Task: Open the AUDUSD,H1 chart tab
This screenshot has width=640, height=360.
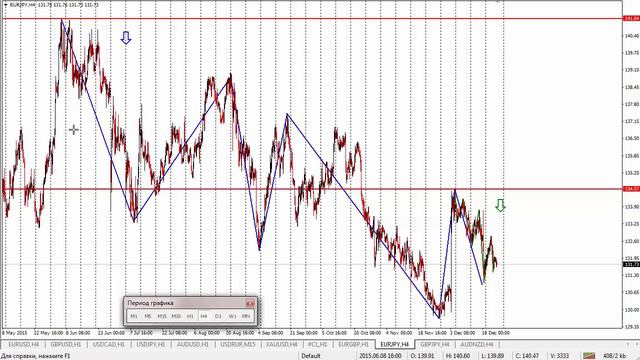Action: 193,344
